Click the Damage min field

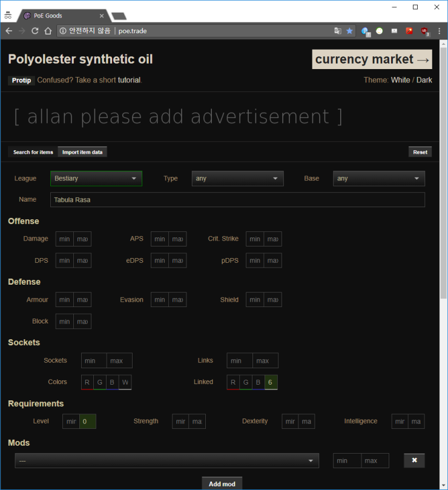pos(65,239)
